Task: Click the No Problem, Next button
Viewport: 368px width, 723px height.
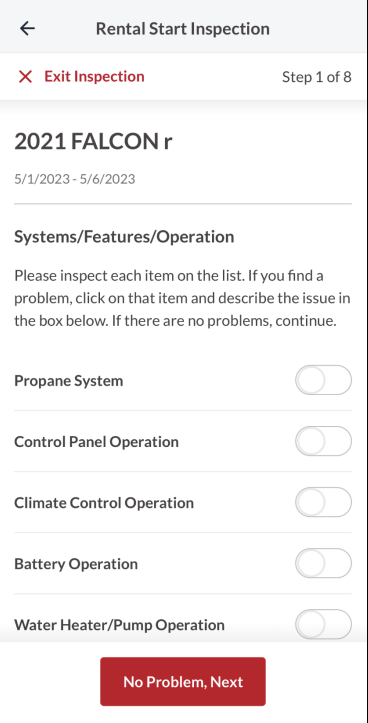Action: point(183,682)
